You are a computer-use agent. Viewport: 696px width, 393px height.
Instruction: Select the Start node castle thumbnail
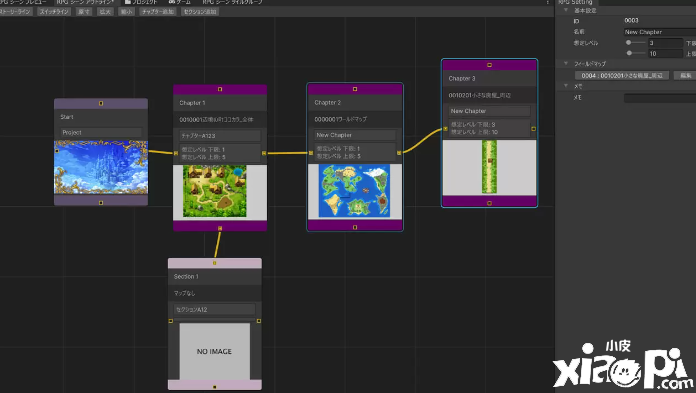[x=101, y=167]
